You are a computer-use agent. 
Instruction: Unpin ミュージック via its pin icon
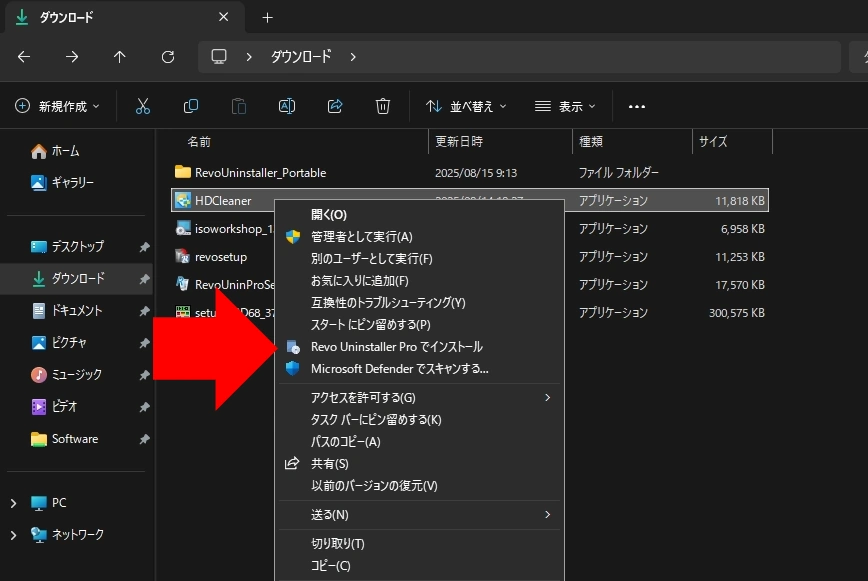click(144, 375)
